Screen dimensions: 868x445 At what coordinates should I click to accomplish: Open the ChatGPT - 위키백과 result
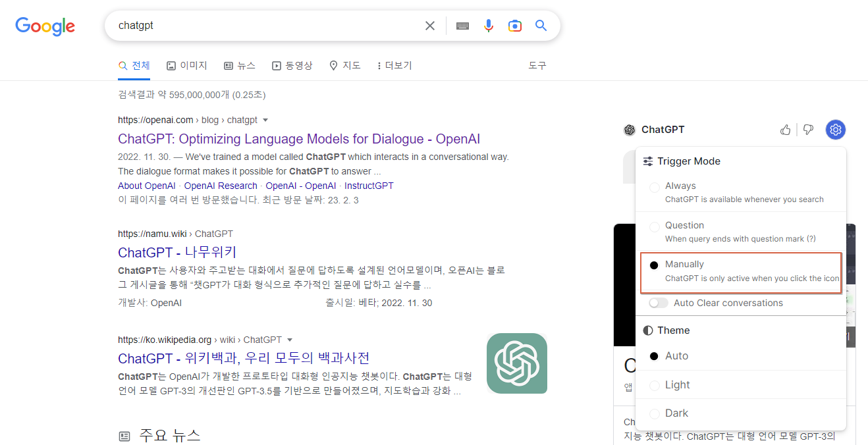[244, 358]
